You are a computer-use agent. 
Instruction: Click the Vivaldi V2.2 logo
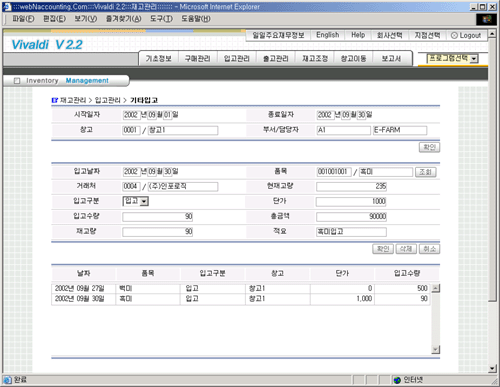pos(47,45)
